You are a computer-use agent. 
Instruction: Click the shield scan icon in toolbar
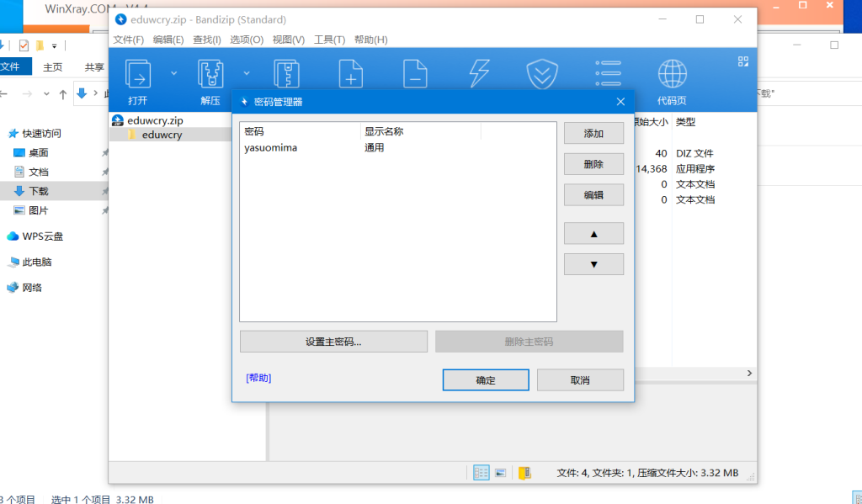tap(543, 74)
